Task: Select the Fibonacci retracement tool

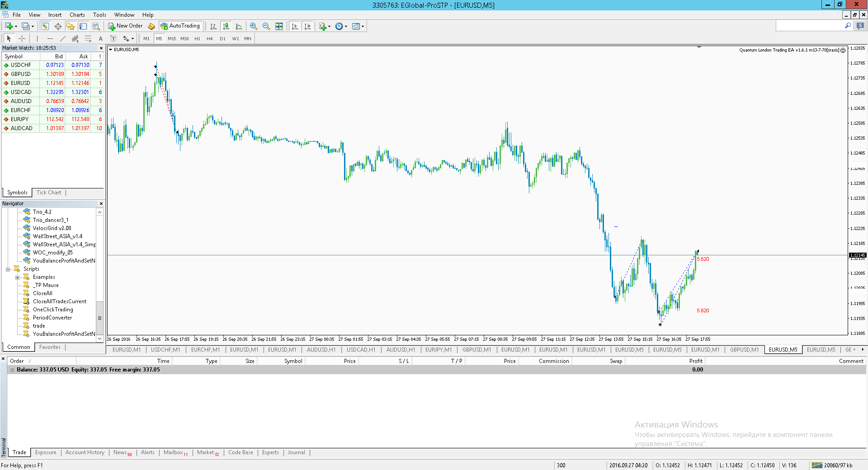Action: point(88,38)
